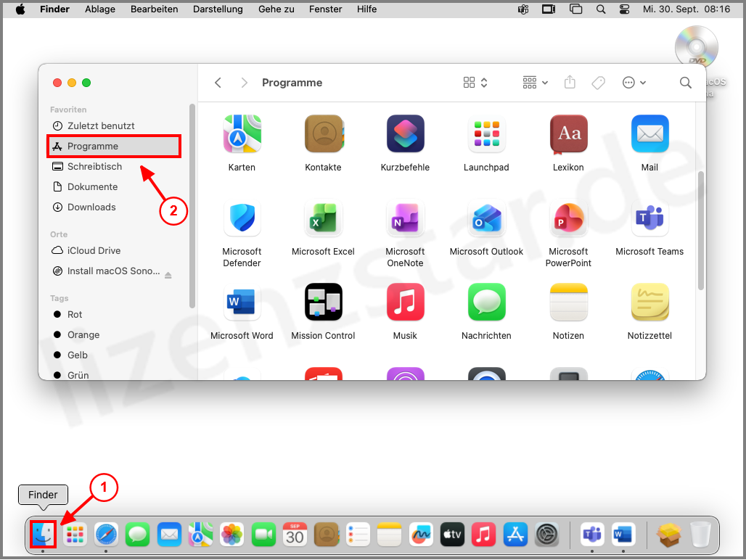Open Apple TV from the Dock
Screen dimensions: 746x560
(x=452, y=535)
